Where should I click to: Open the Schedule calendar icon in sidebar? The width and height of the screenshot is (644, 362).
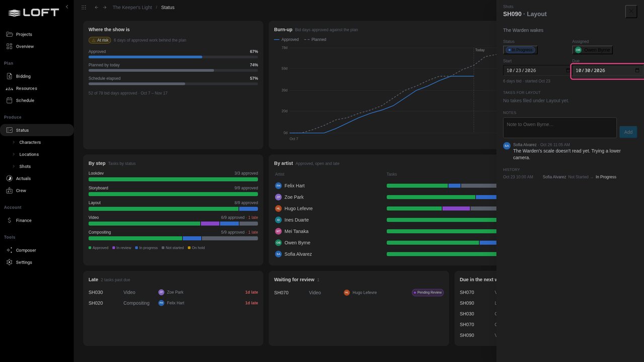click(9, 101)
